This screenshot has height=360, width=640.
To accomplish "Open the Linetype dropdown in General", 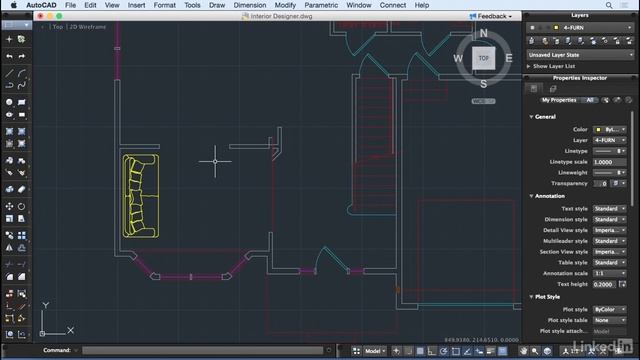I will [x=609, y=151].
